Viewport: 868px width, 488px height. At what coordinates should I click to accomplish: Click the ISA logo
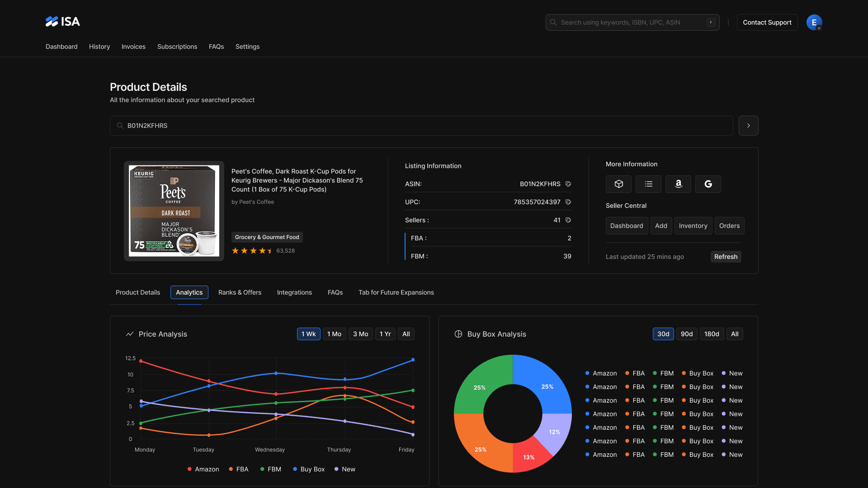(x=63, y=22)
